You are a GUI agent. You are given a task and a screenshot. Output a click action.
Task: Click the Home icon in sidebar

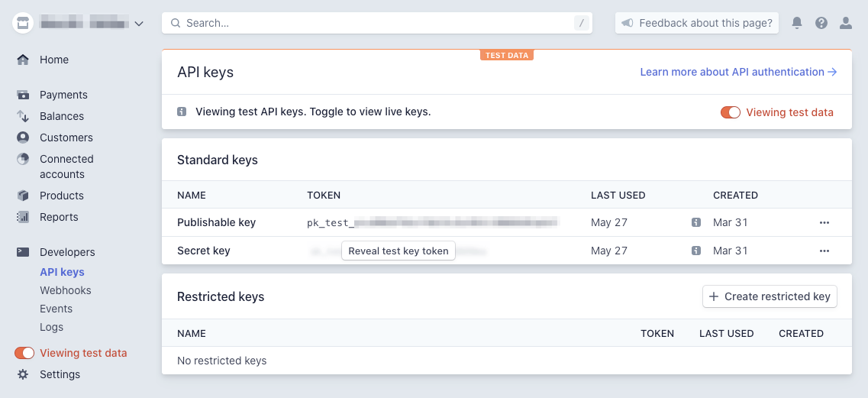tap(23, 60)
